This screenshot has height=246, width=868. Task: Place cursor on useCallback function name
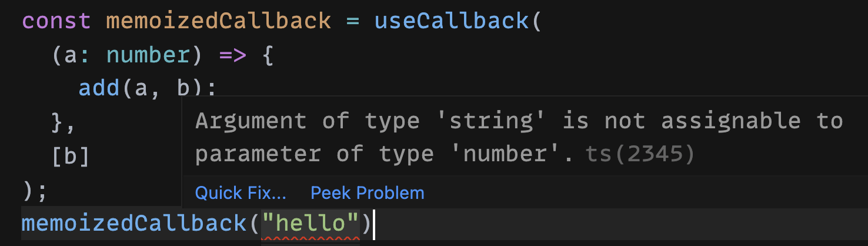451,21
